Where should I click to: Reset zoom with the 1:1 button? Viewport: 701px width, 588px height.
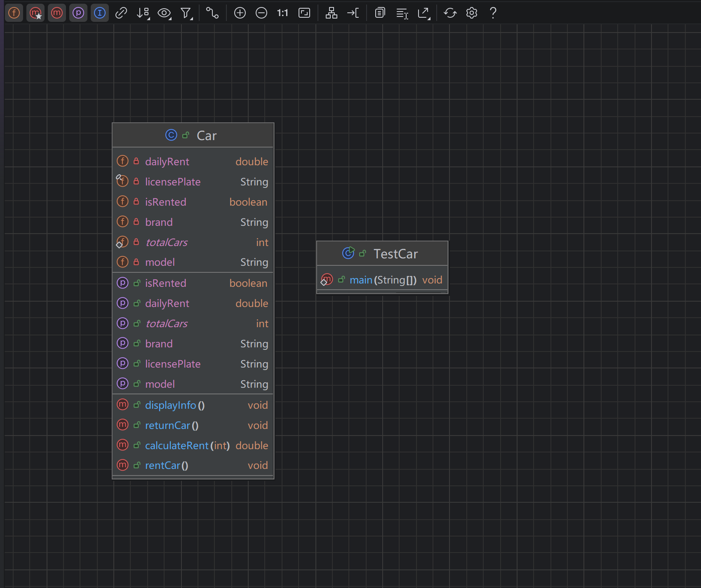point(282,13)
